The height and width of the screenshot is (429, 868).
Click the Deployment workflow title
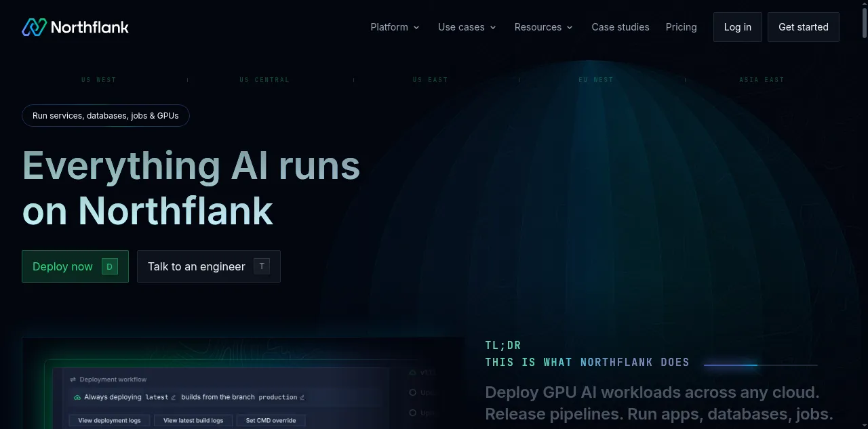point(113,380)
